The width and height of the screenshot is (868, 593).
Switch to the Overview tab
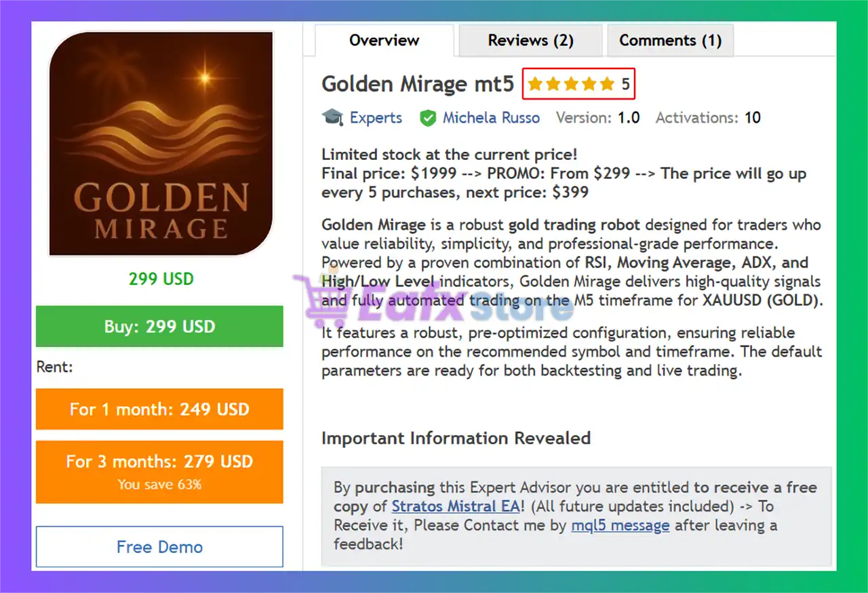(384, 41)
